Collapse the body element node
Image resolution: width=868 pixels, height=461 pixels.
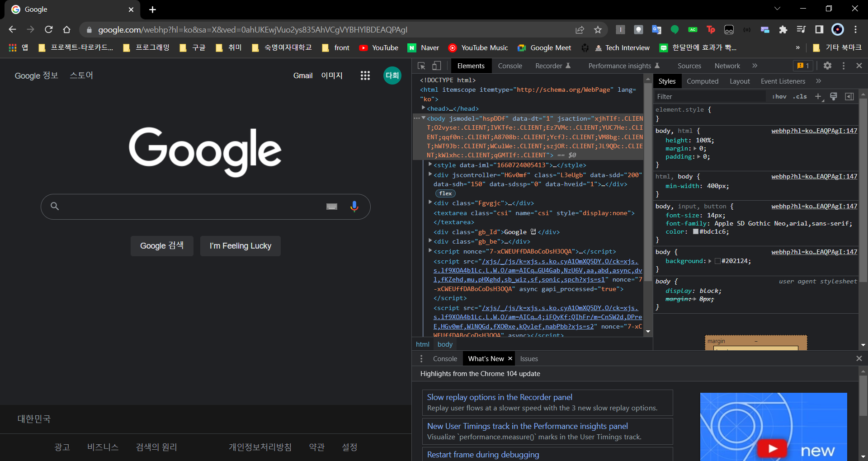point(424,118)
